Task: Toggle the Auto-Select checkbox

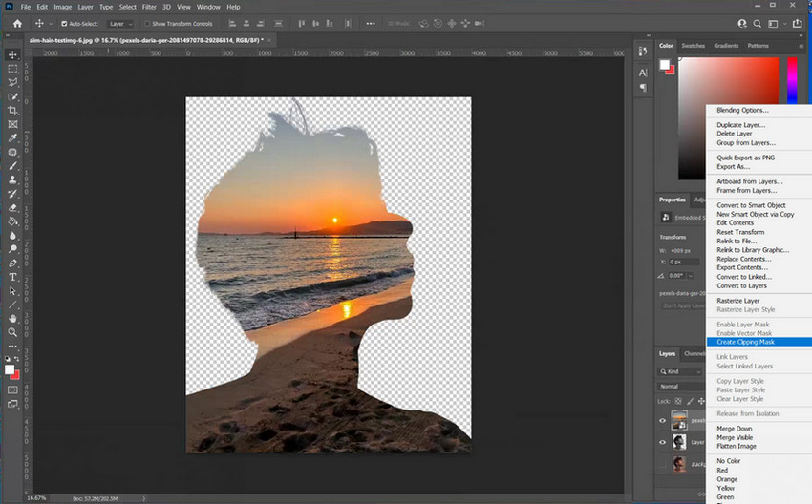Action: tap(64, 24)
